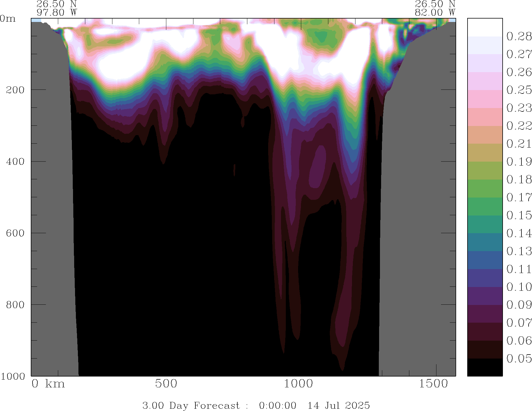Screen dimensions: 532x411
Task: Choose the blue swatch between 0.13 and 0.11
Action: (x=485, y=260)
